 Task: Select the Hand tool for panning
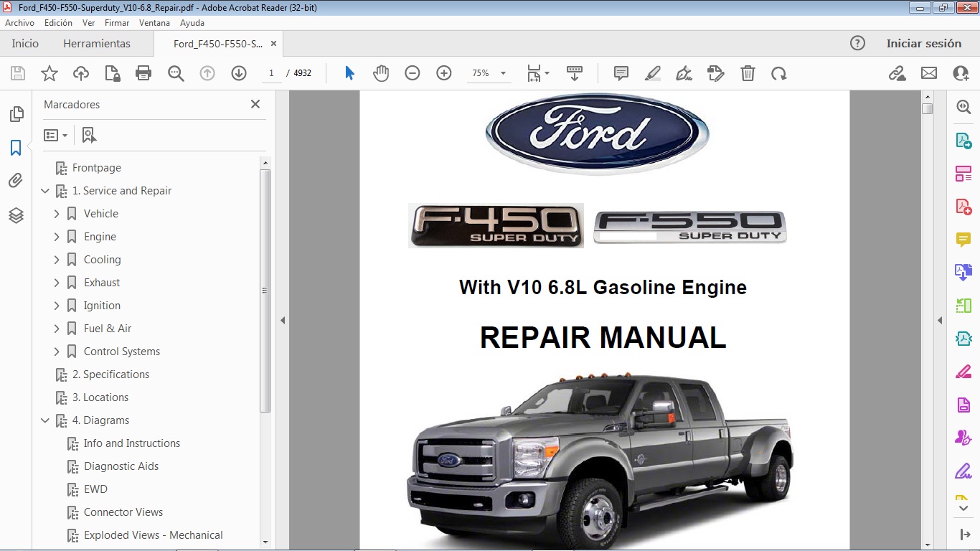pyautogui.click(x=381, y=72)
